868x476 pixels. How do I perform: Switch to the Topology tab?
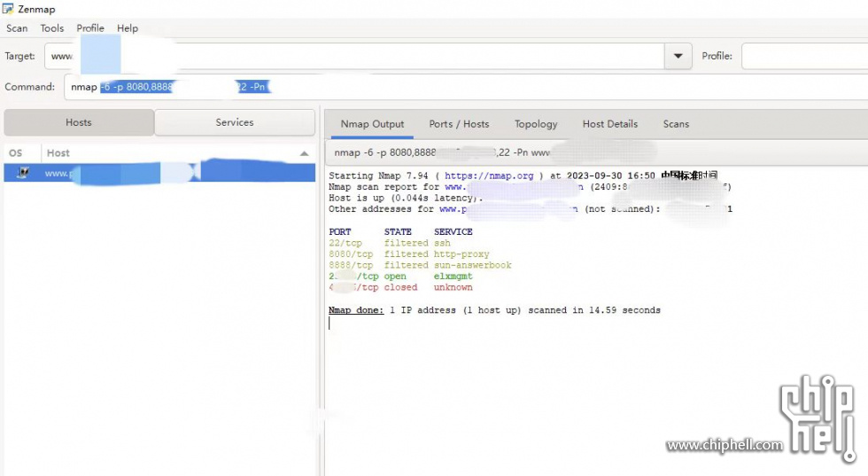[536, 124]
